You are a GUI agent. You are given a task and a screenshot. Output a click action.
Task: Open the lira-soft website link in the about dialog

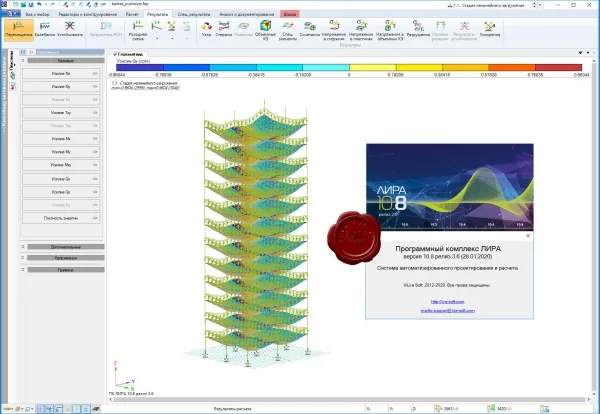[447, 302]
